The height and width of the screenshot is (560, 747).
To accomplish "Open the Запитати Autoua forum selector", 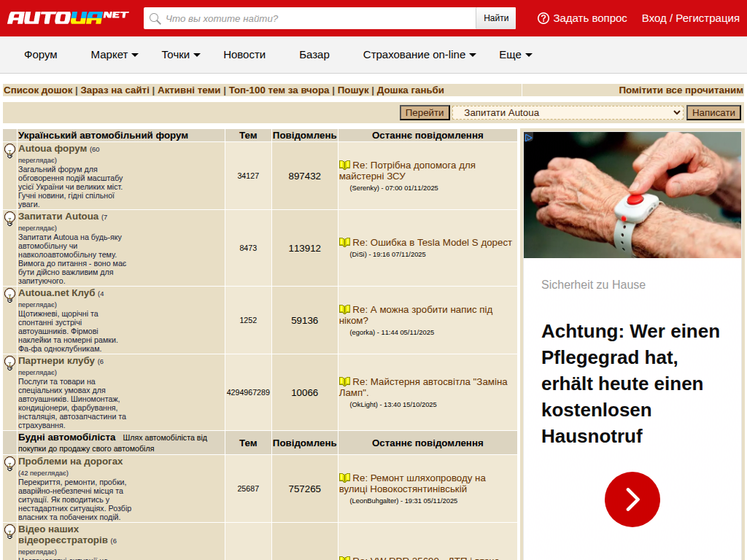I will [x=568, y=112].
